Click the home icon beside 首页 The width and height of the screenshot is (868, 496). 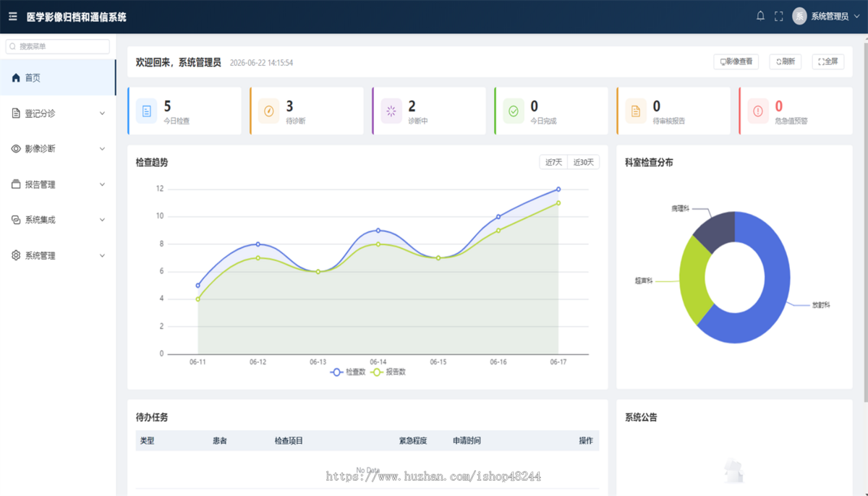[16, 77]
